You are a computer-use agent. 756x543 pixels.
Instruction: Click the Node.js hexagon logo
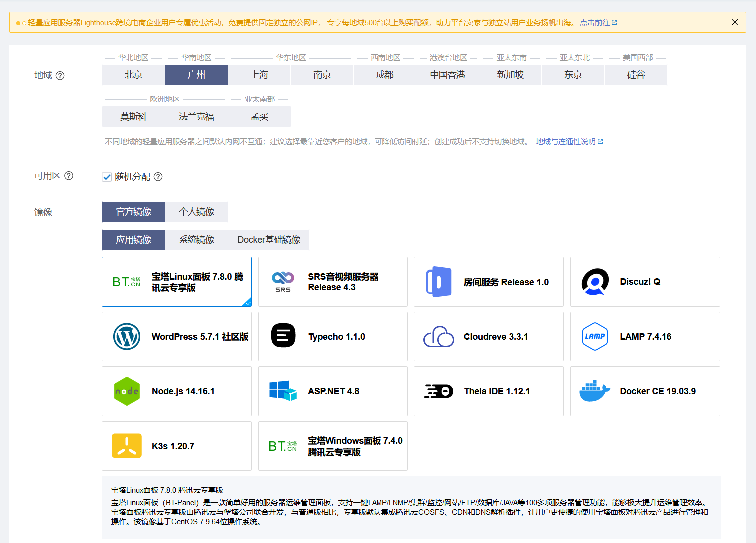(x=127, y=391)
